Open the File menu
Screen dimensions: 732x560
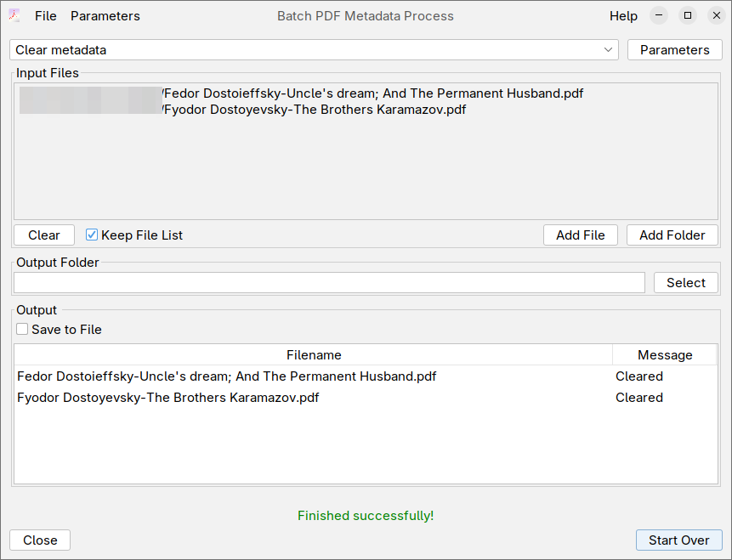coord(46,16)
